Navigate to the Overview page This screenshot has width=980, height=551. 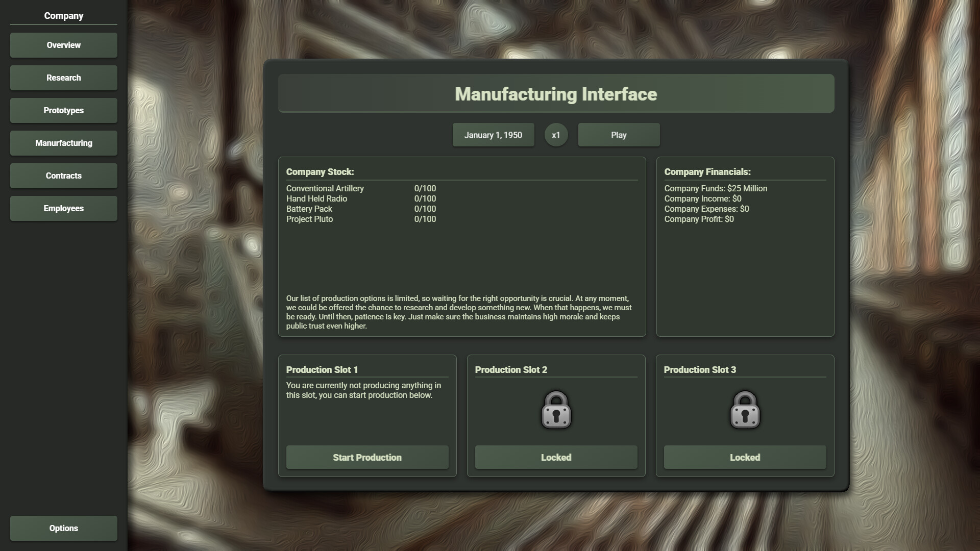[63, 45]
